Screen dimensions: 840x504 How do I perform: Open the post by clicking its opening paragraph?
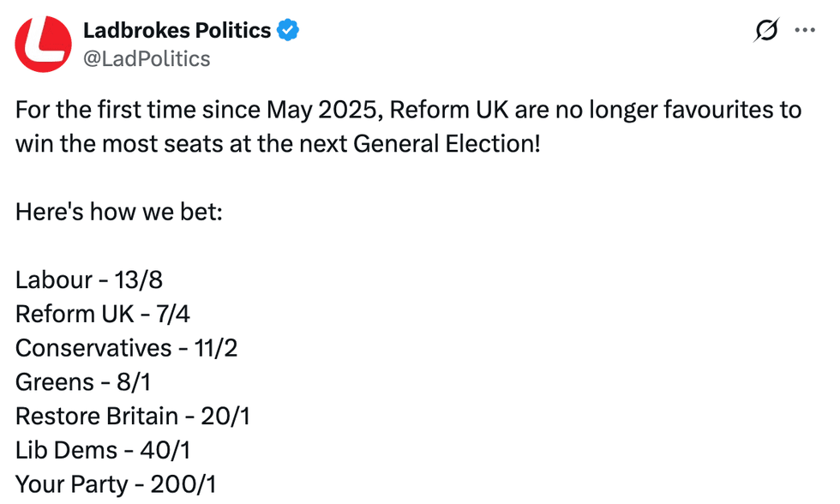[407, 126]
